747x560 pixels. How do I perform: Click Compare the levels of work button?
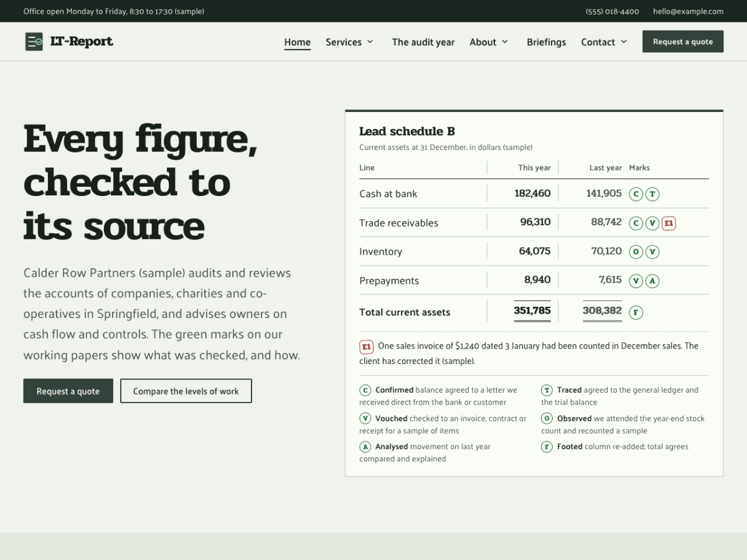[x=186, y=391]
